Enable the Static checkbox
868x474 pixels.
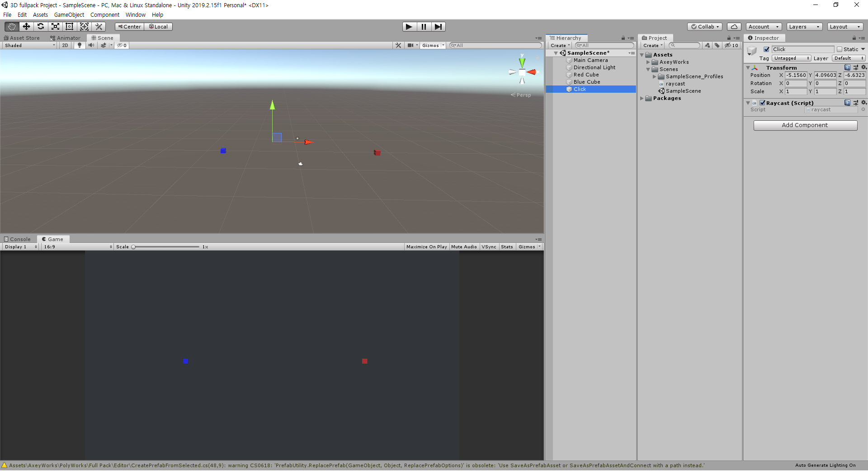click(840, 49)
